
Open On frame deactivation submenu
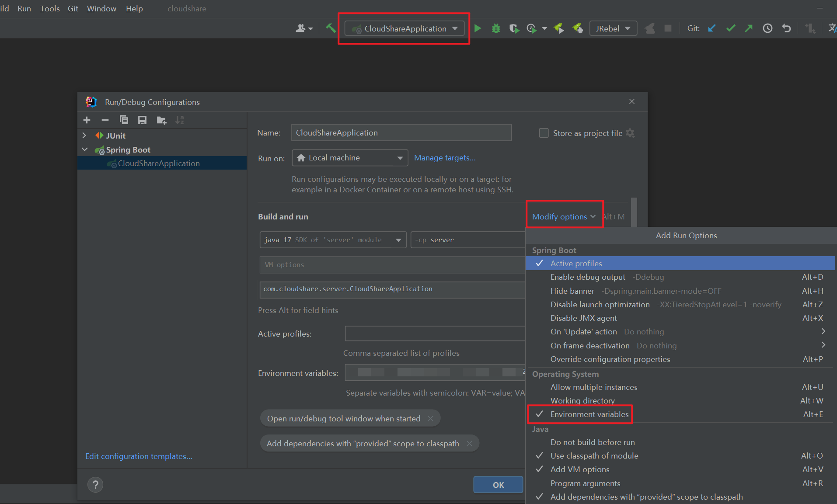tap(680, 345)
